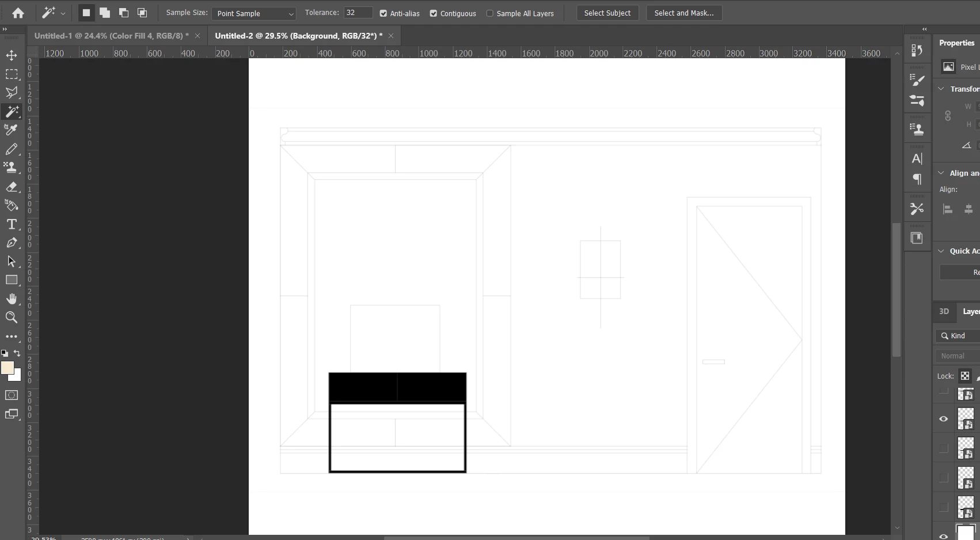Select the Path Selection tool
Image resolution: width=980 pixels, height=540 pixels.
[12, 262]
